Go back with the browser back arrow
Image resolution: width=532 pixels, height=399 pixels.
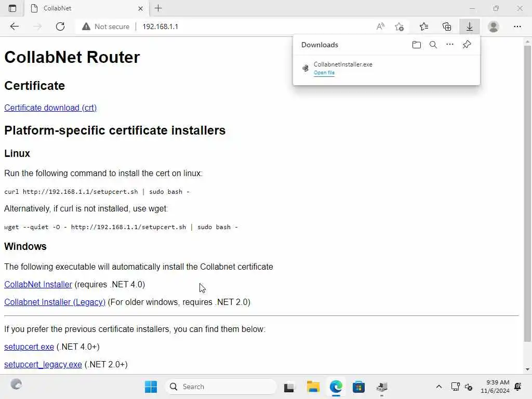(14, 26)
